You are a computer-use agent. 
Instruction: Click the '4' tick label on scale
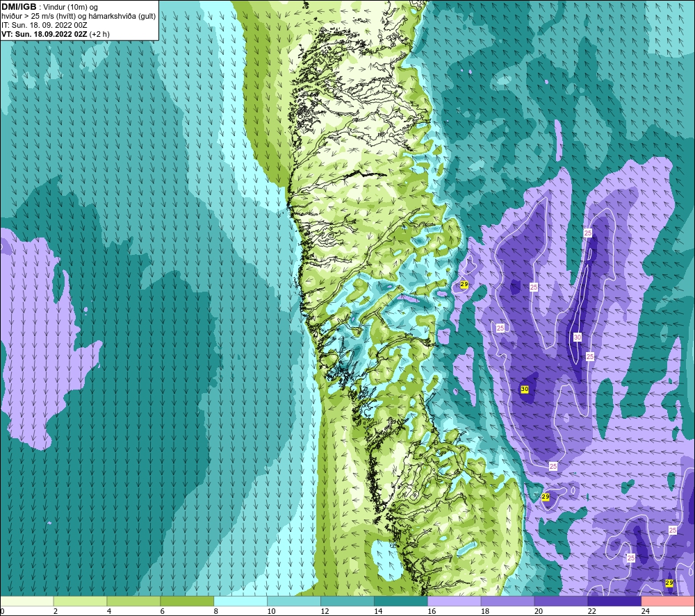(109, 611)
